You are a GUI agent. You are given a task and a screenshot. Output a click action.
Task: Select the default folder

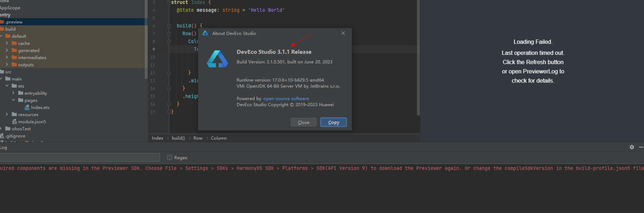[19, 36]
